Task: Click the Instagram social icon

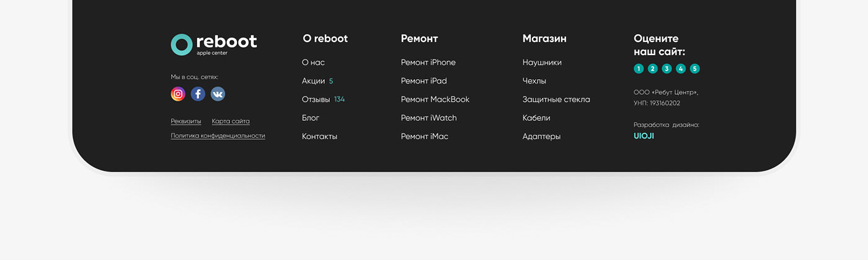Action: tap(178, 94)
